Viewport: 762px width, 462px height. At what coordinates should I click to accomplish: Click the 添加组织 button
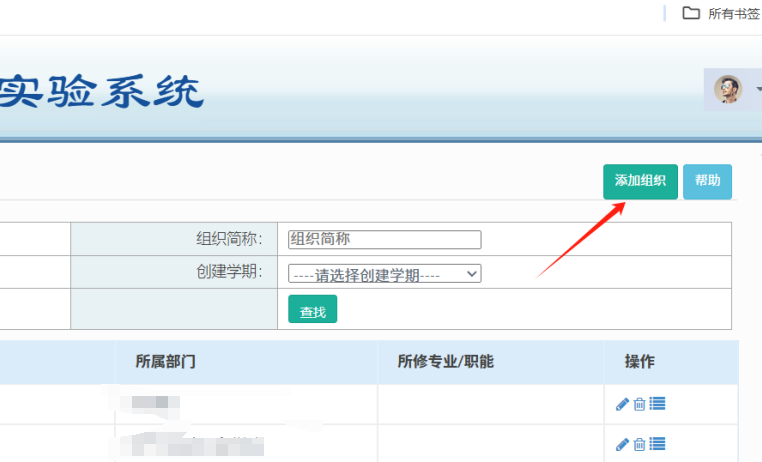tap(640, 182)
